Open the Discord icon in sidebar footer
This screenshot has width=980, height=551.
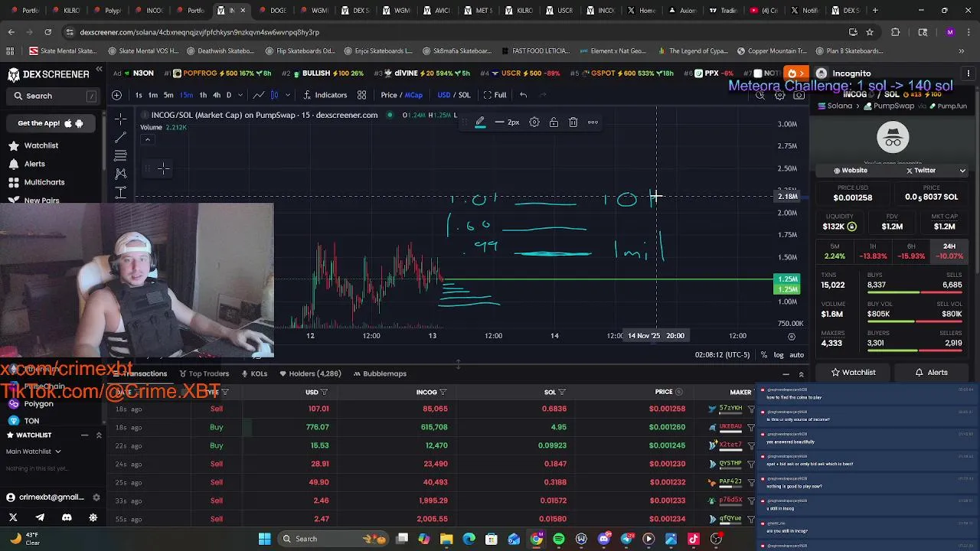[67, 517]
